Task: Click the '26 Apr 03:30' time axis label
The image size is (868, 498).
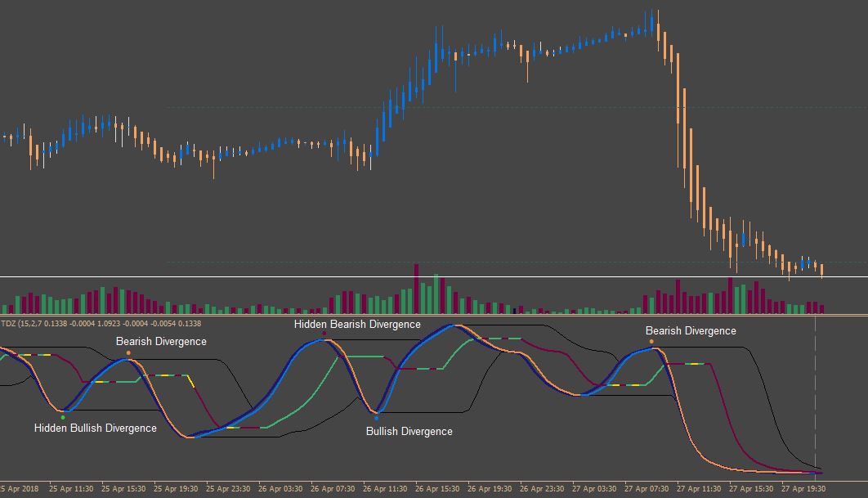Action: (x=280, y=488)
